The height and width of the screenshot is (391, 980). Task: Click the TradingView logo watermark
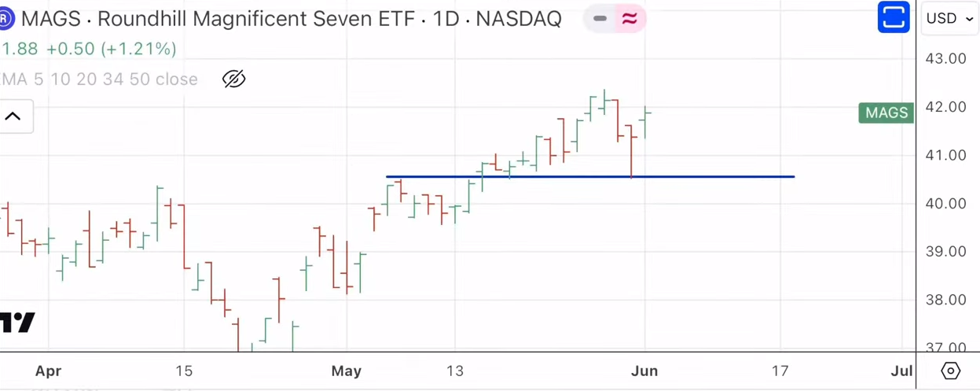click(x=17, y=322)
